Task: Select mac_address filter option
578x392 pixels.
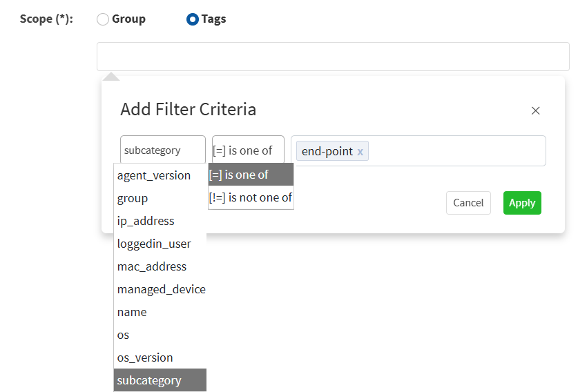Action: click(x=152, y=266)
